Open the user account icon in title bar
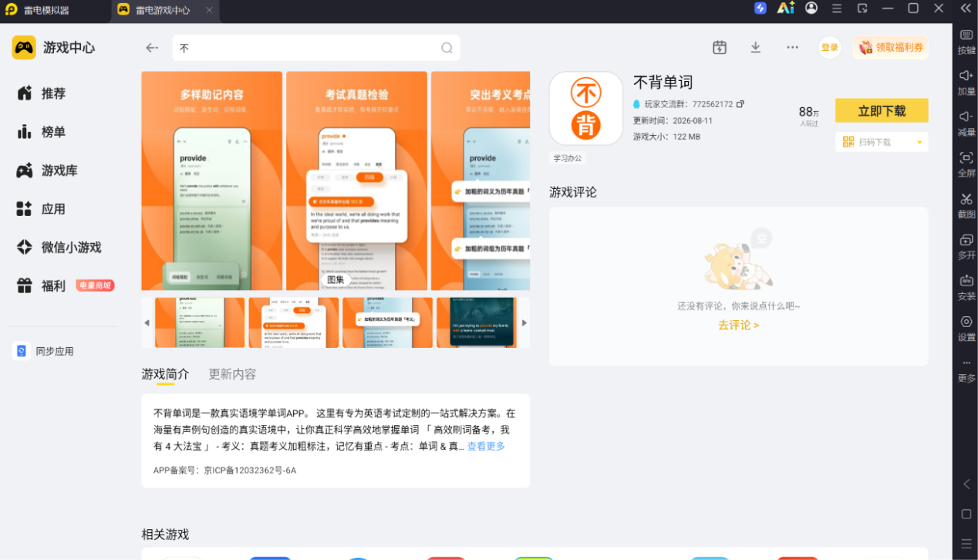978x560 pixels. [x=811, y=8]
